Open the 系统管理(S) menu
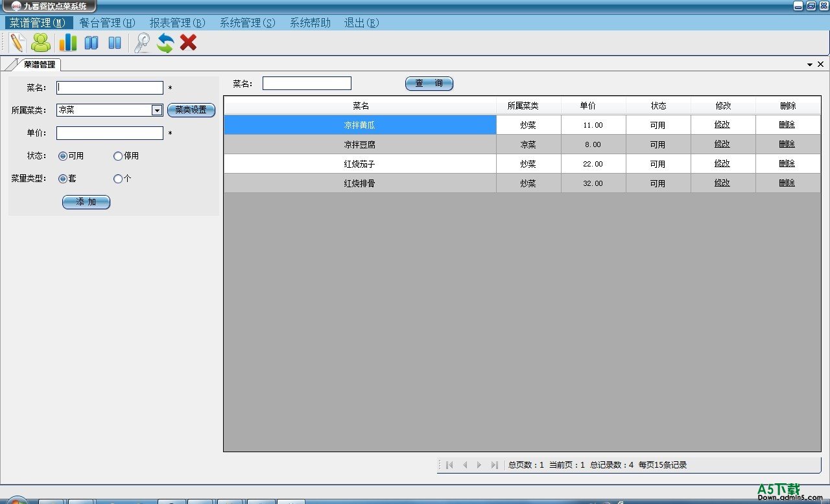 coord(247,23)
